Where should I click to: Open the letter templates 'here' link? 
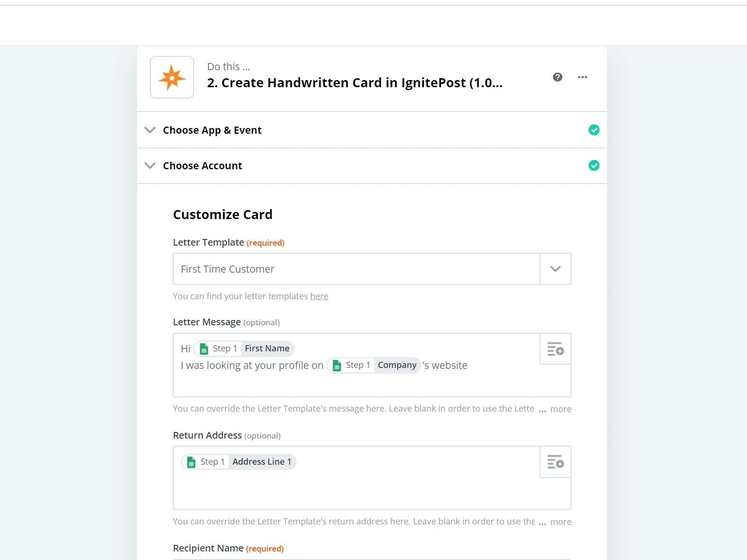tap(319, 296)
